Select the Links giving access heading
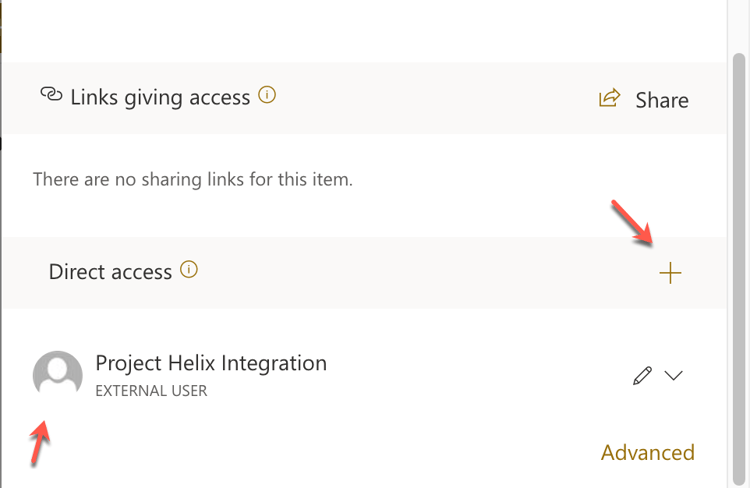This screenshot has height=488, width=750. pyautogui.click(x=160, y=97)
